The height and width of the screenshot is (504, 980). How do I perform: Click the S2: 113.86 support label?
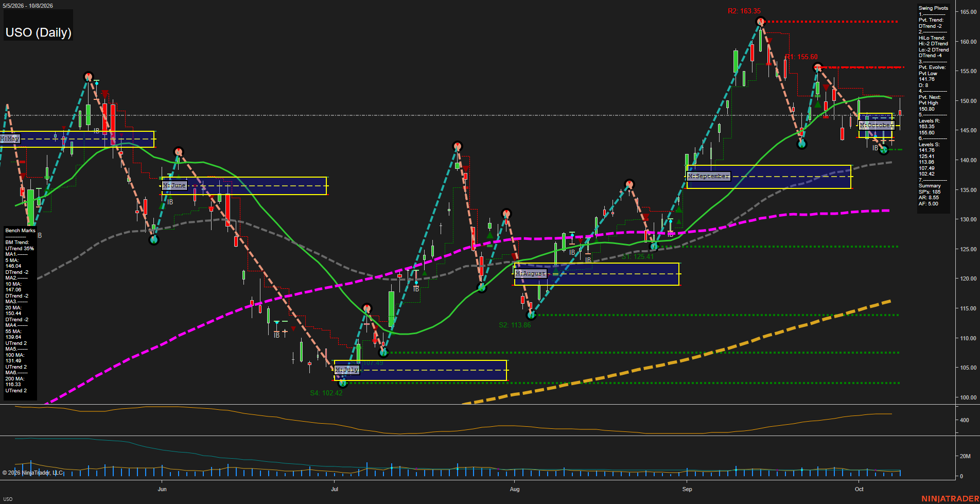(515, 325)
